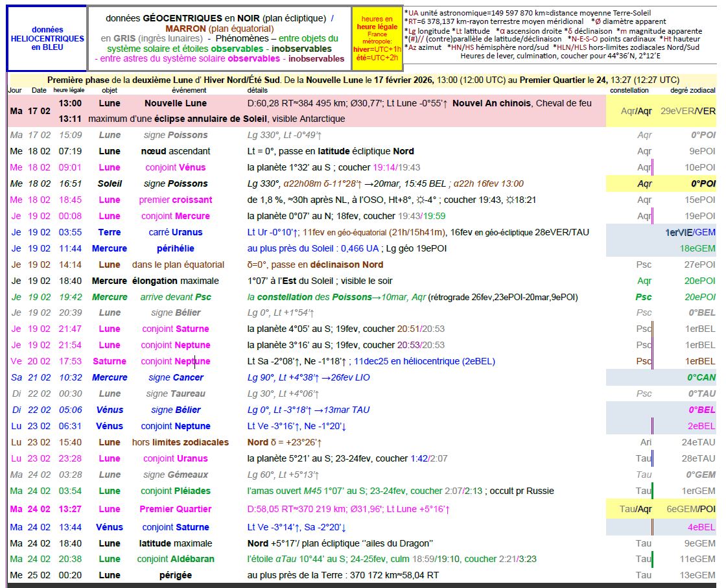Screen dimensions: 726x588
Task: Click the blue 'données HELIOCENTRIQUES en BLEU' box
Action: (x=47, y=38)
